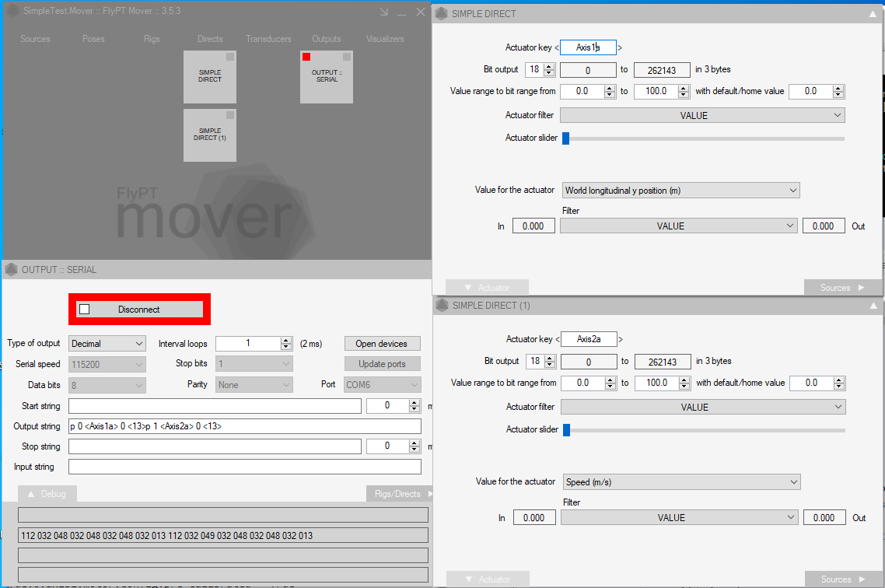Screen dimensions: 885x588
Task: Click the Stop string text field
Action: pos(215,446)
